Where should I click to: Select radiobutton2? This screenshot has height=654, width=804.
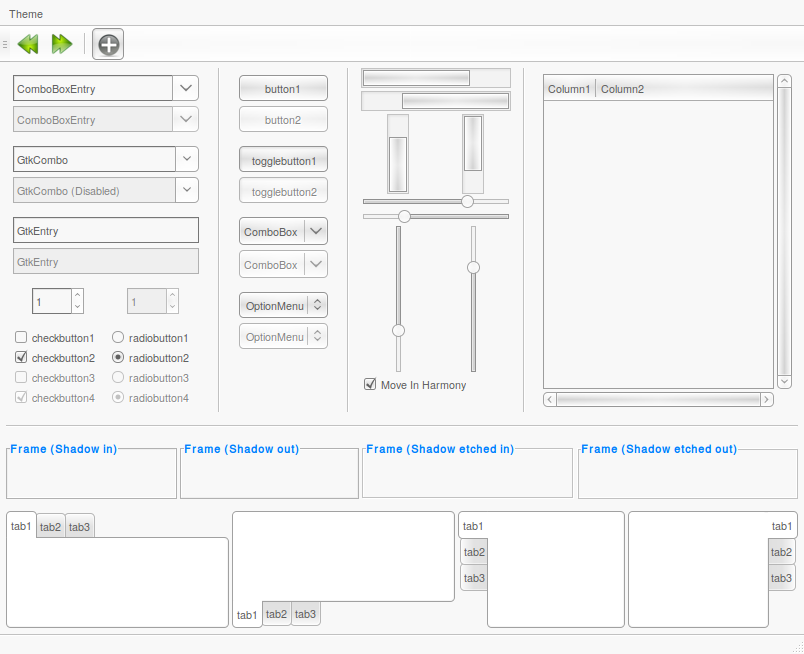118,357
